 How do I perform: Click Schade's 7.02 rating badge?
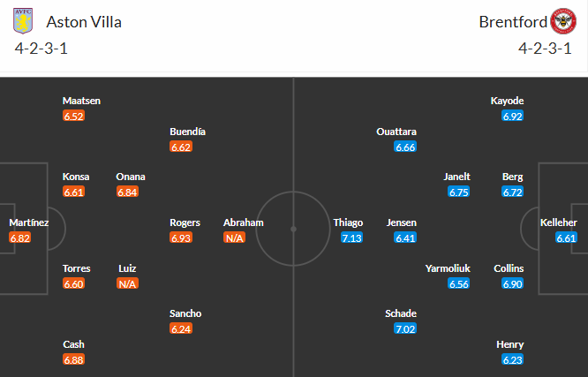click(x=405, y=329)
